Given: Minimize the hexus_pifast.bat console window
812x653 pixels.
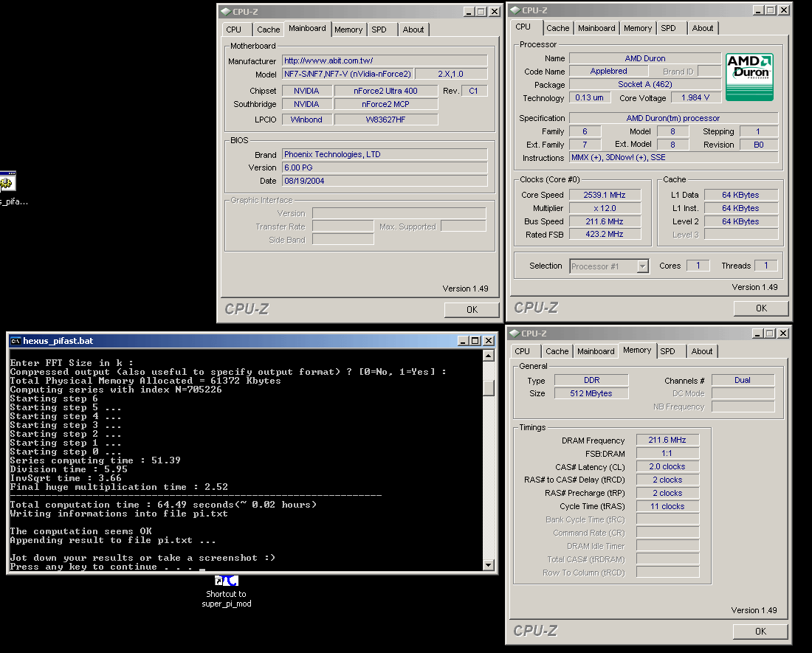Looking at the screenshot, I should pos(463,340).
